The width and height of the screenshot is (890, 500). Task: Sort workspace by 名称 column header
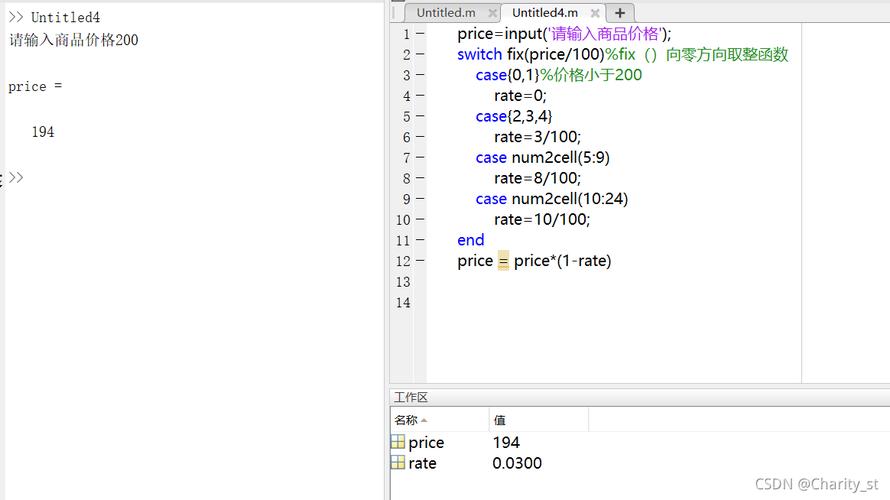coord(439,420)
